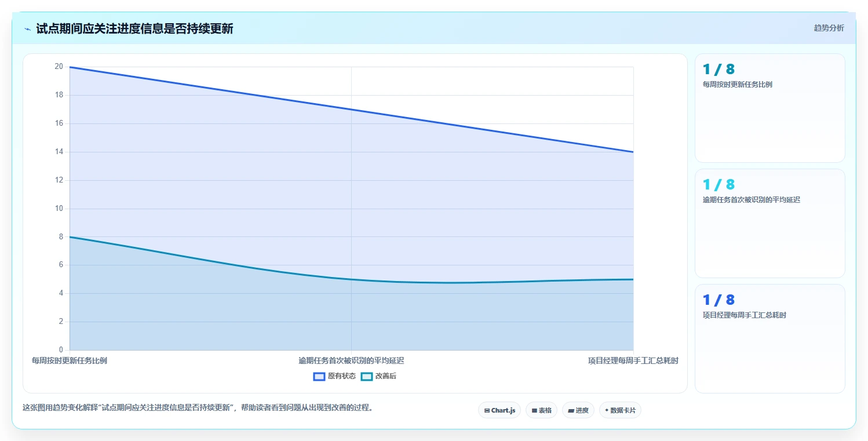Click the x-axis label 每周按时更新任务比例
This screenshot has height=441, width=868.
(x=70, y=360)
